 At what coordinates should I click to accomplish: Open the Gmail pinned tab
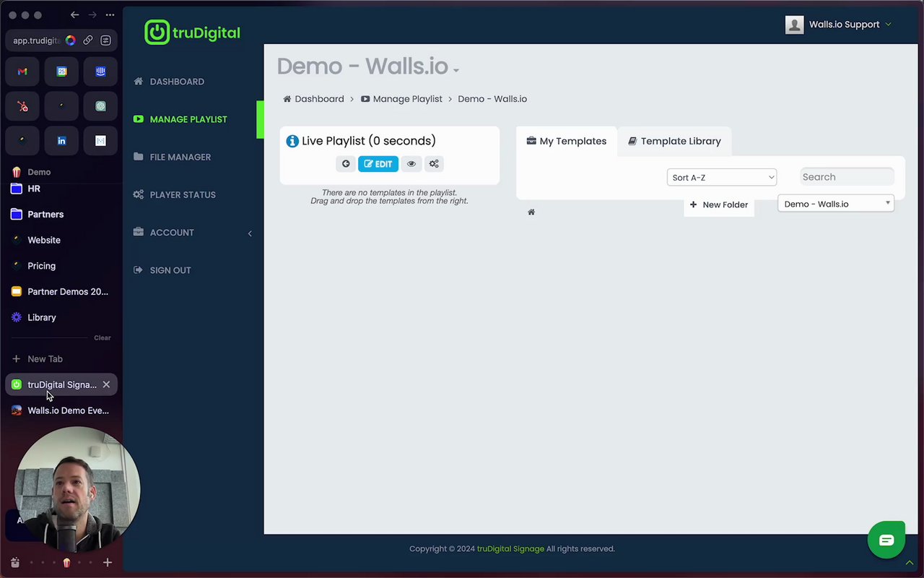point(22,72)
